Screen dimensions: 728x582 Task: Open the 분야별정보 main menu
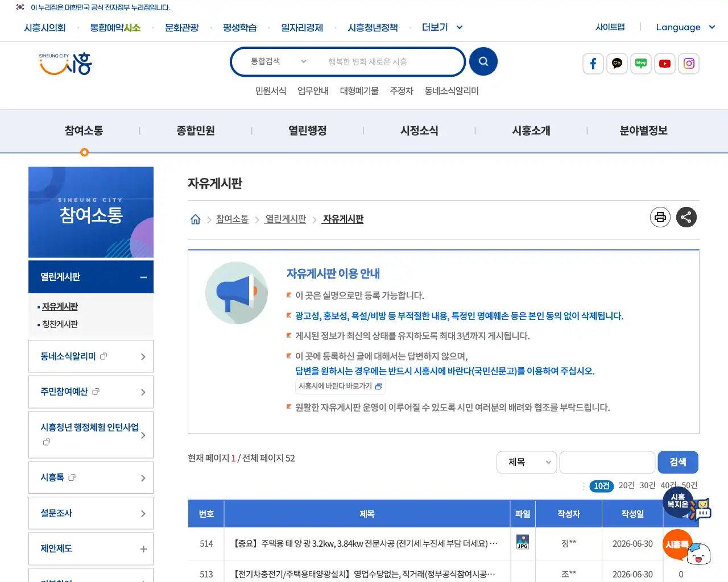coord(643,131)
